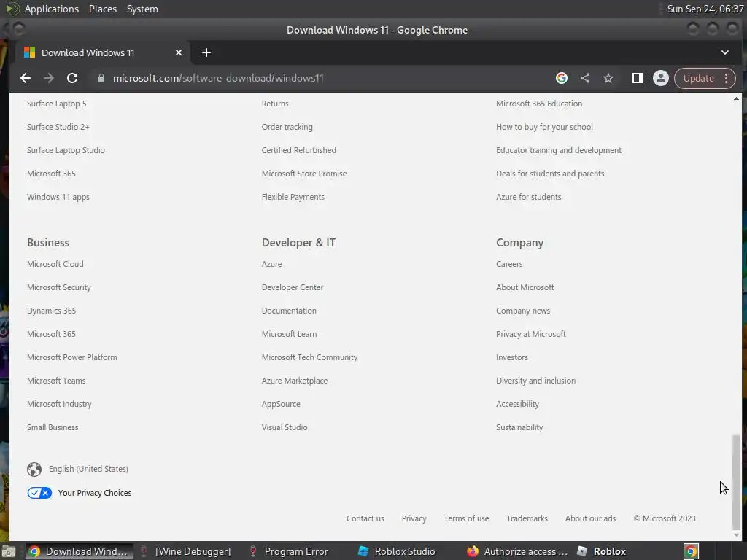Image resolution: width=747 pixels, height=560 pixels.
Task: Open the Accessibility link
Action: click(517, 404)
